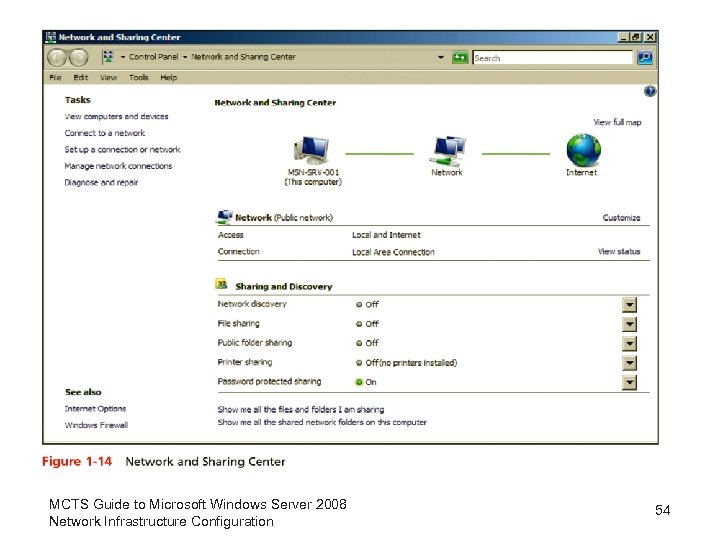Expand Password protected sharing settings arrow

pyautogui.click(x=630, y=382)
